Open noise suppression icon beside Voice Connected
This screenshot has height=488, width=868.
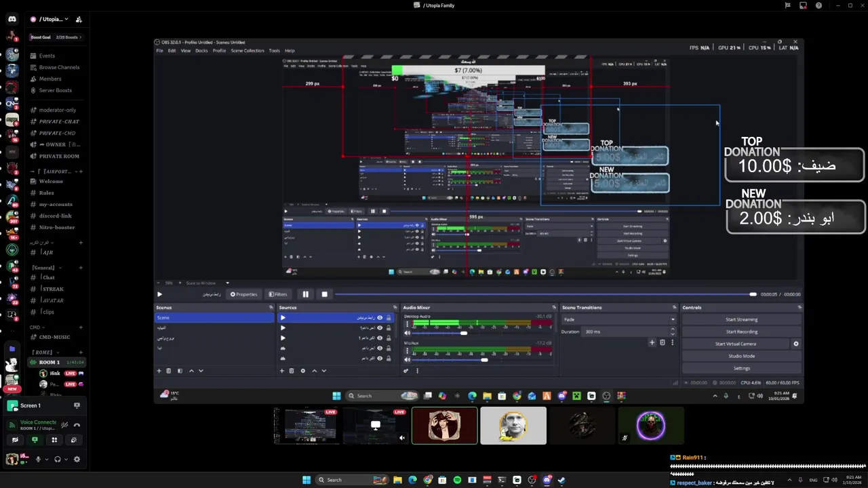click(x=64, y=425)
